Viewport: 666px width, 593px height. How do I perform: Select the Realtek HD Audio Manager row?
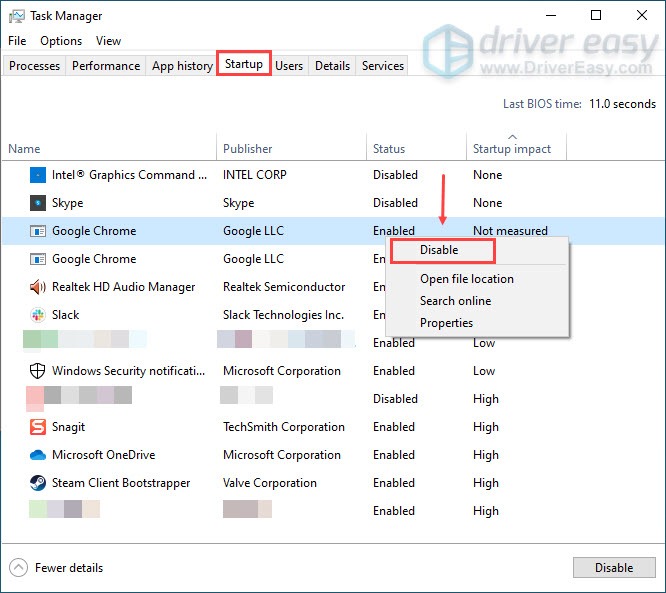pyautogui.click(x=124, y=287)
